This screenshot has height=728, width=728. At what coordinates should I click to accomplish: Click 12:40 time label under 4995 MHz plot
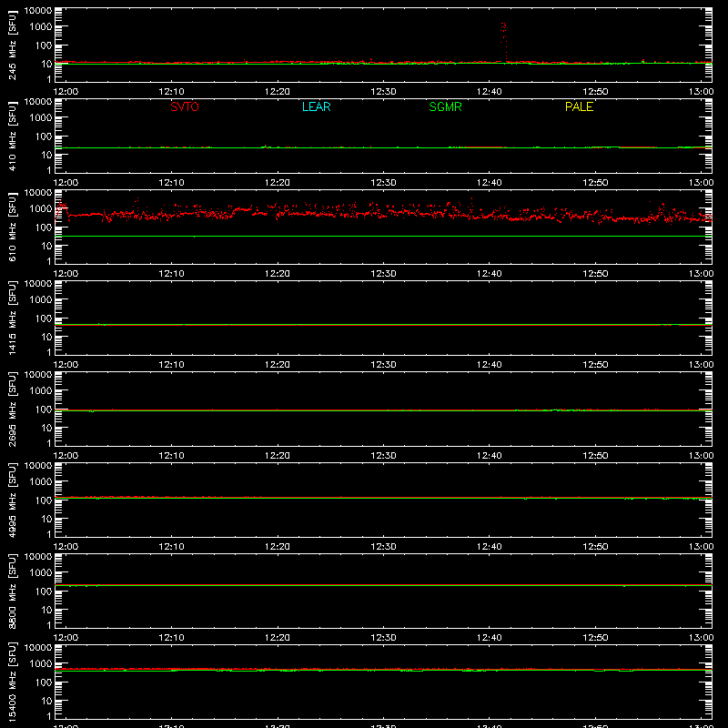490,547
